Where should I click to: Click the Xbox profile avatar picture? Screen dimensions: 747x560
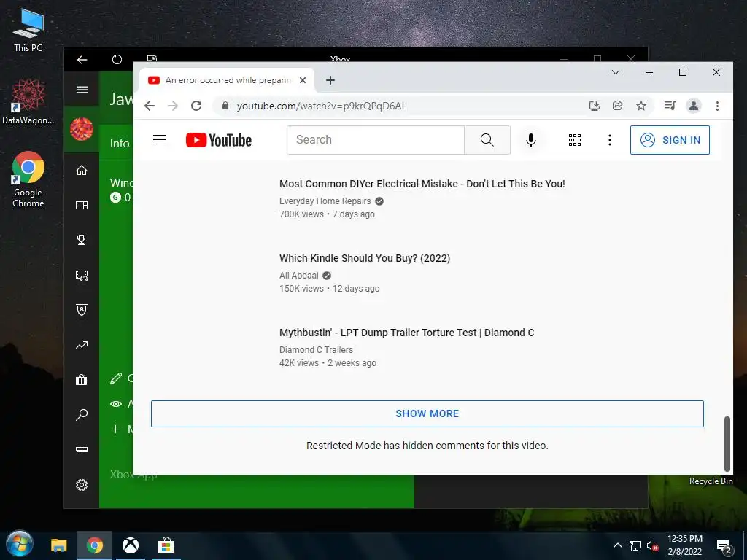(x=82, y=128)
